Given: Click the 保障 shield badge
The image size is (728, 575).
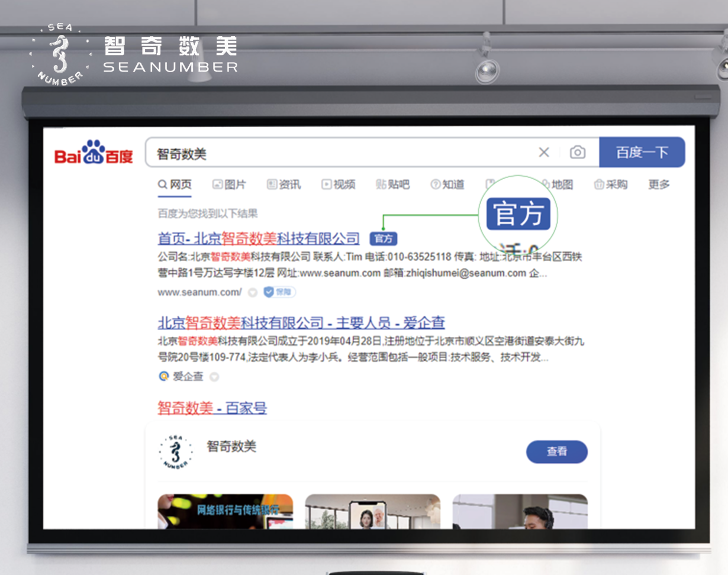Looking at the screenshot, I should pyautogui.click(x=279, y=292).
